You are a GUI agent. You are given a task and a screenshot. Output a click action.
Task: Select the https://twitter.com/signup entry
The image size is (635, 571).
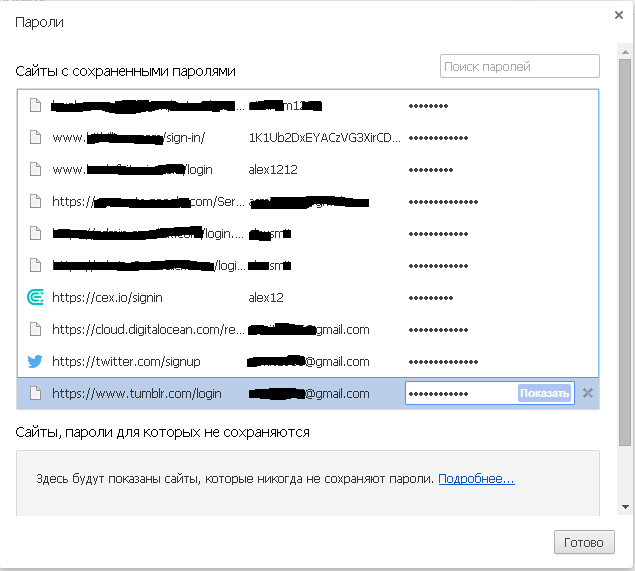[308, 362]
